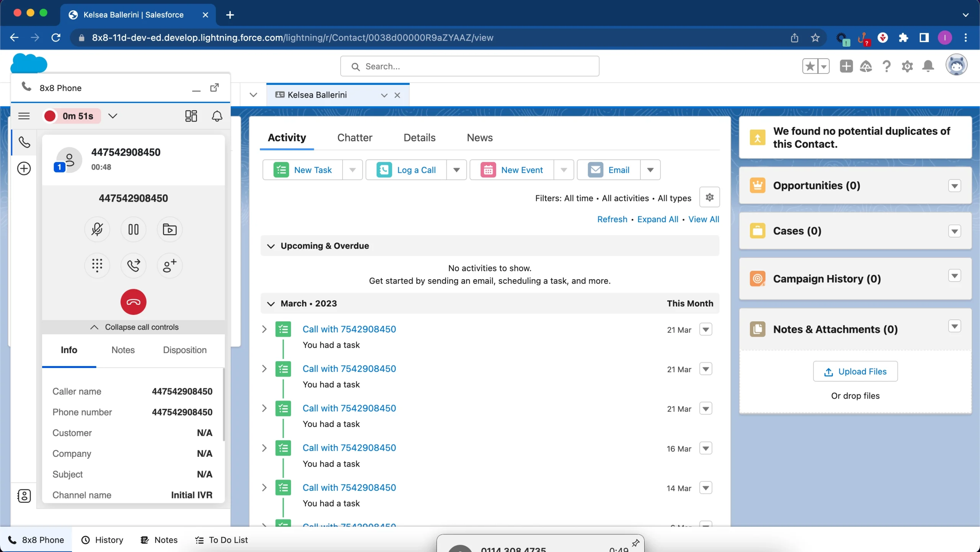Screen dimensions: 980x552
Task: Open the Disposition tab in 8x8 panel
Action: pyautogui.click(x=185, y=350)
